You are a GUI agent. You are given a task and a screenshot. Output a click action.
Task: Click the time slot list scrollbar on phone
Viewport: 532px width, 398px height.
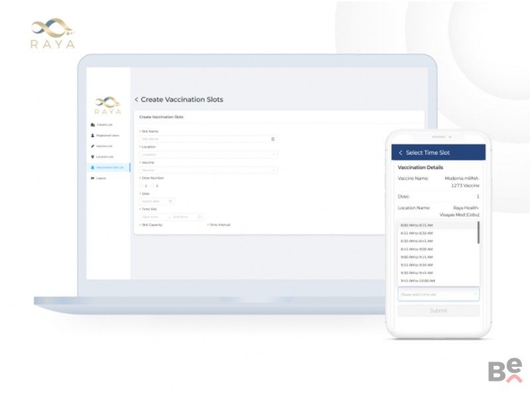click(478, 232)
